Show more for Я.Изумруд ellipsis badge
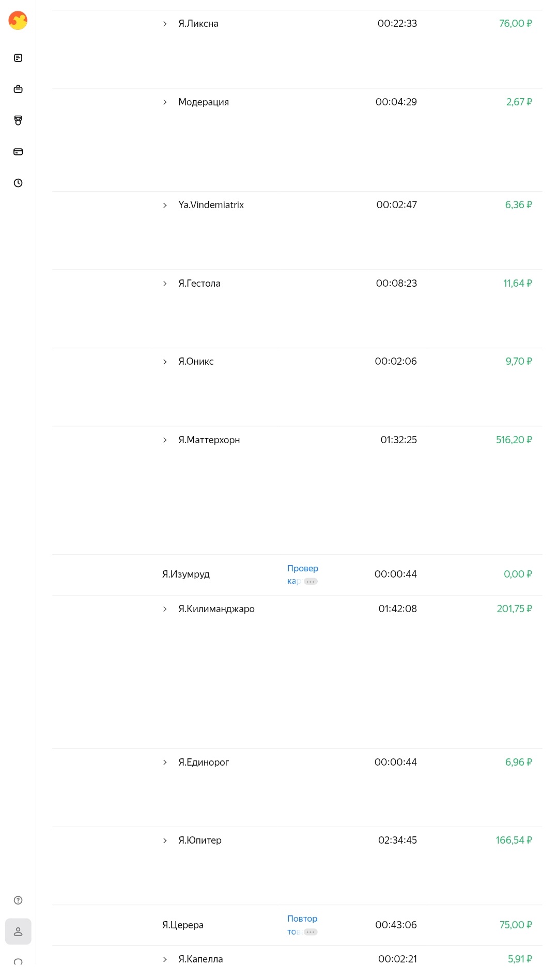This screenshot has width=558, height=980. [x=311, y=582]
